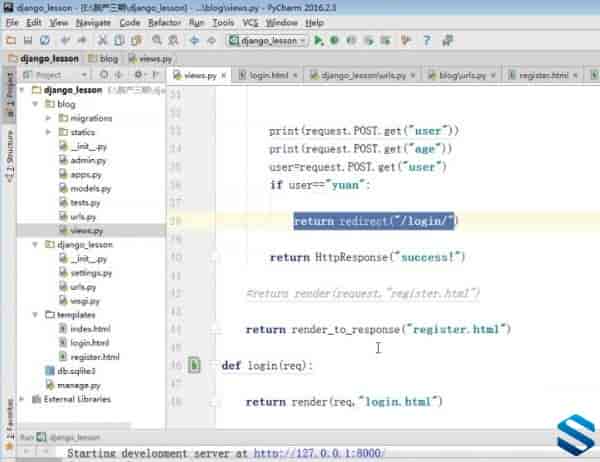This screenshot has height=462, width=600.
Task: Toggle the Project tool window sidebar
Action: 8,97
